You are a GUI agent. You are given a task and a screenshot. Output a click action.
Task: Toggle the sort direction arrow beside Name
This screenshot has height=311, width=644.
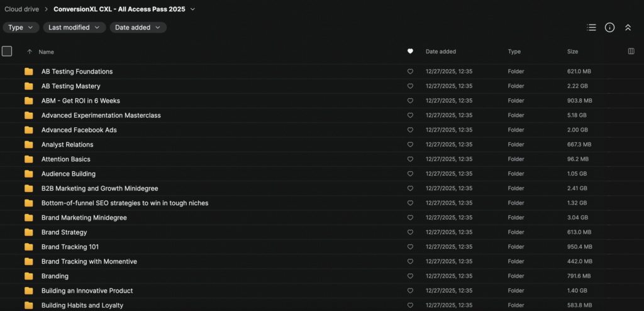tap(29, 52)
